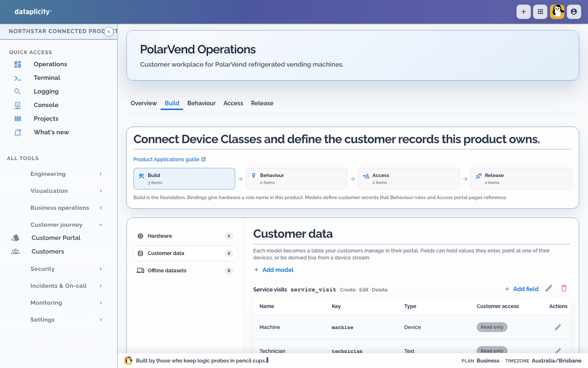
Task: Click the Australia/Brisbane timezone value
Action: (556, 361)
